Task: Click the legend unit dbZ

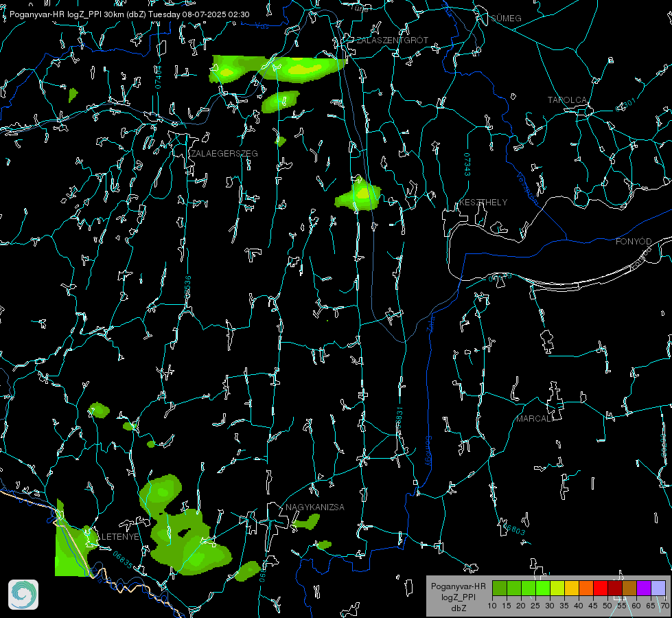Action: 458,608
